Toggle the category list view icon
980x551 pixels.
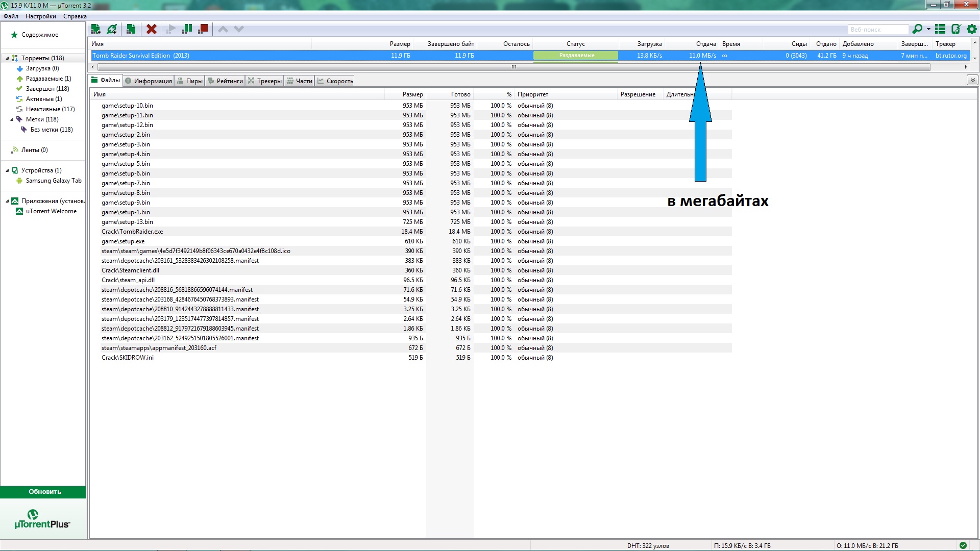point(940,29)
